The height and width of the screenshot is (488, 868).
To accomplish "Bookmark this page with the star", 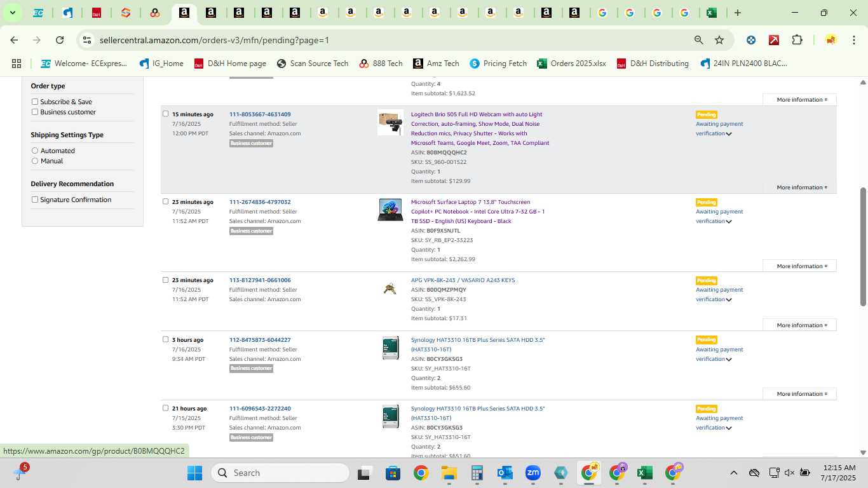I will coord(719,40).
